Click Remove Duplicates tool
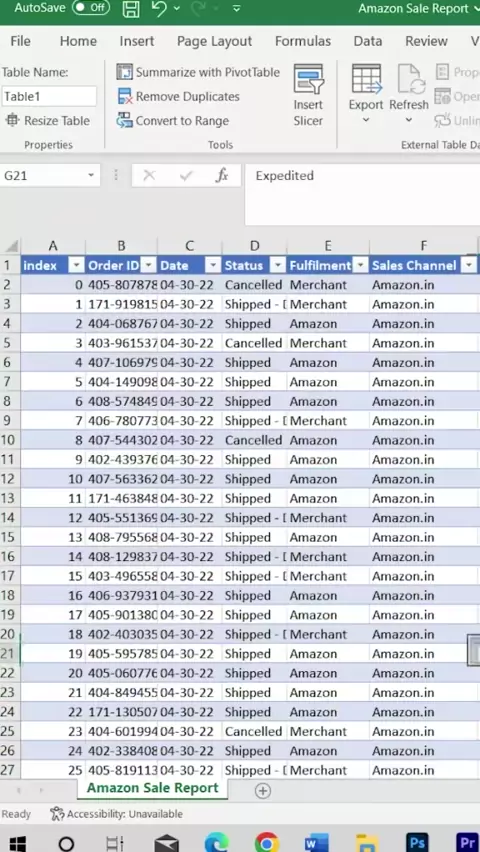Screen dimensions: 480x852 179,97
